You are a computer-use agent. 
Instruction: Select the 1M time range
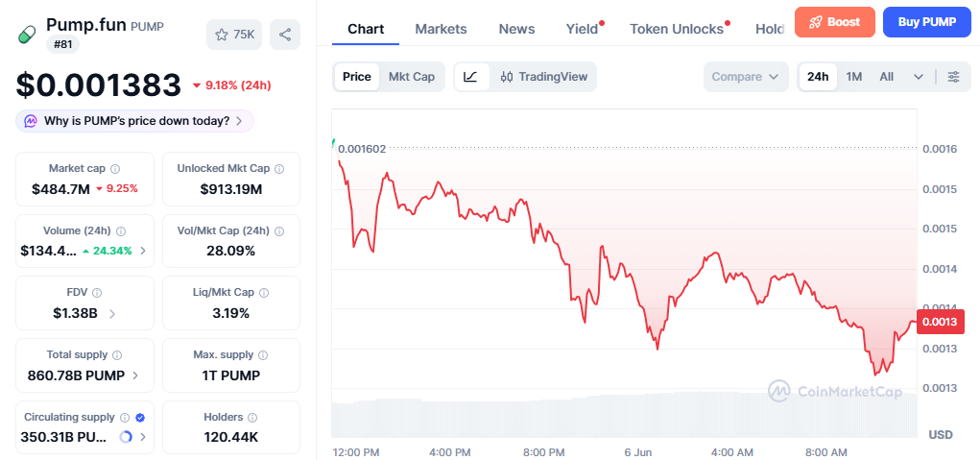[x=853, y=77]
